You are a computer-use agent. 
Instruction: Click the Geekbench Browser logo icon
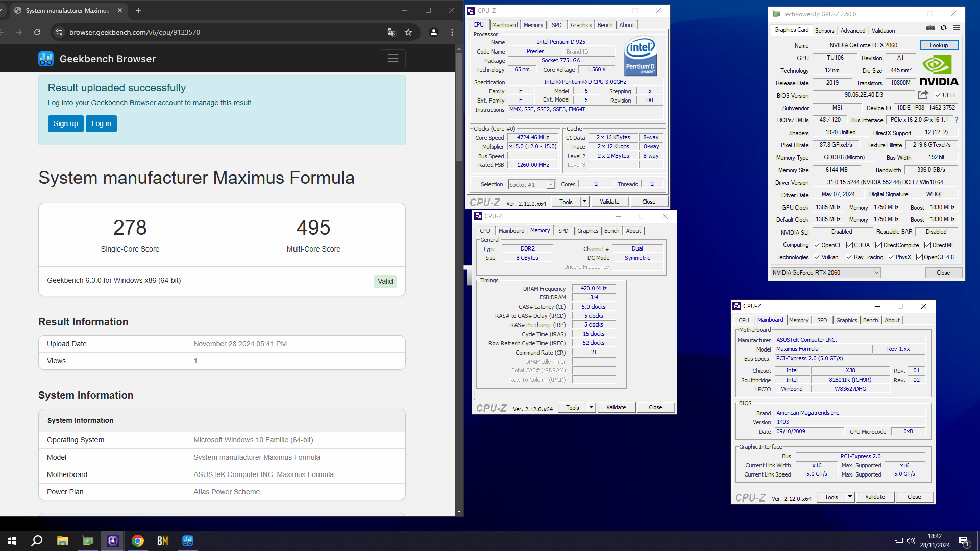(x=46, y=59)
